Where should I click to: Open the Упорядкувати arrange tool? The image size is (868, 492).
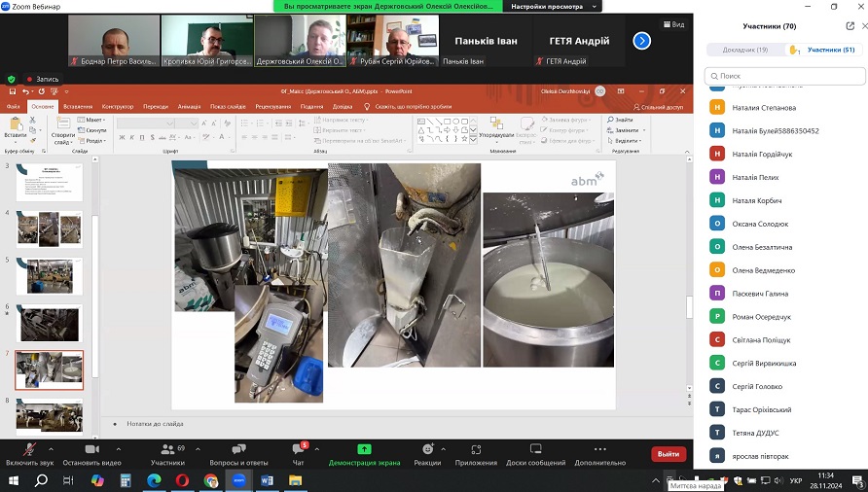(496, 128)
